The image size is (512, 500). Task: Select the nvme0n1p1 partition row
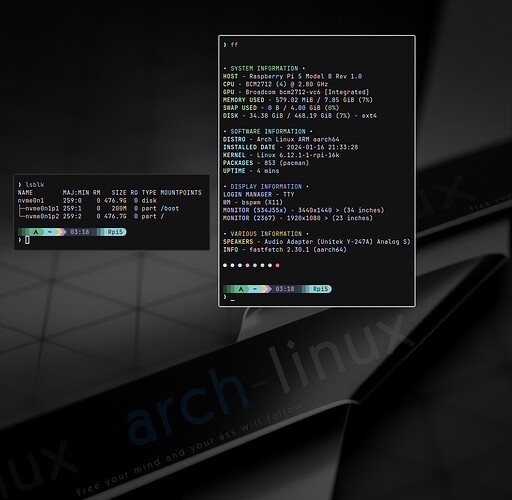click(99, 209)
